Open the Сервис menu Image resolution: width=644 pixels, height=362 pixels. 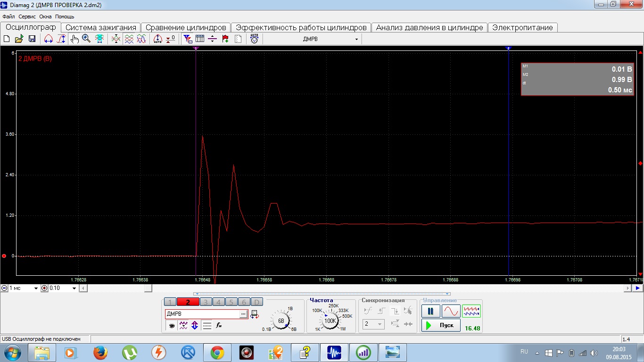27,16
